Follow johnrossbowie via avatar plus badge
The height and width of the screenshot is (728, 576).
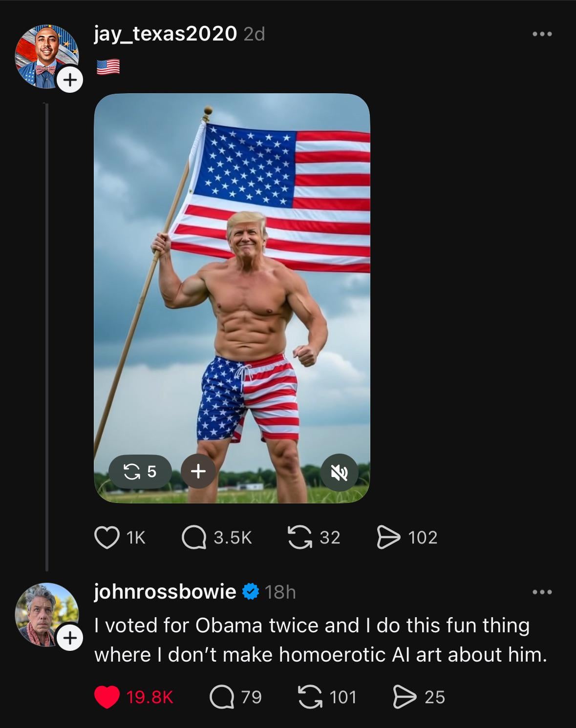(x=69, y=638)
